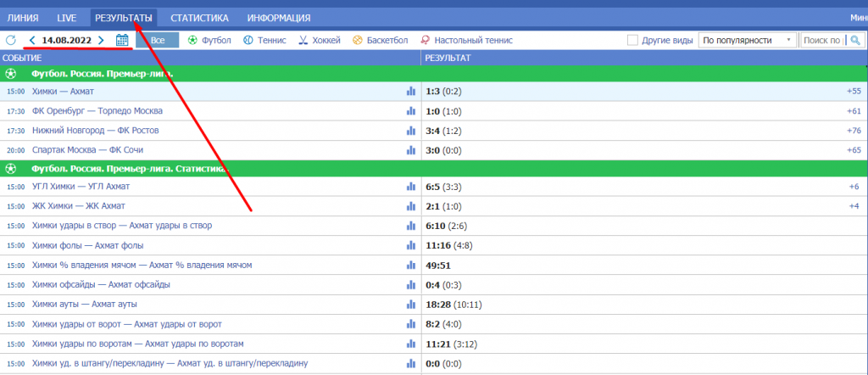Open statistics chart for Химки — Ахмат
The width and height of the screenshot is (868, 375).
click(x=411, y=92)
